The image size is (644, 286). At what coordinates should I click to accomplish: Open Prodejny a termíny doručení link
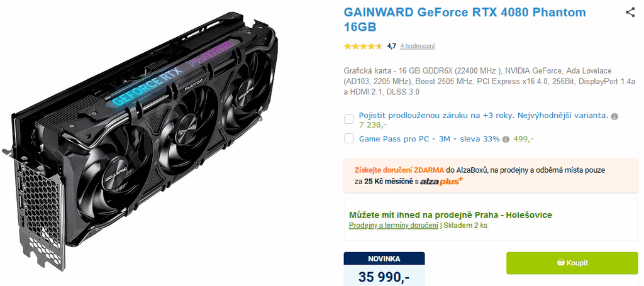(x=394, y=226)
